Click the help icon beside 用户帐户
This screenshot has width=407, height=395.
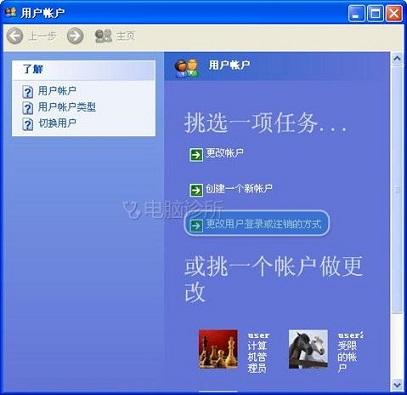pyautogui.click(x=28, y=92)
